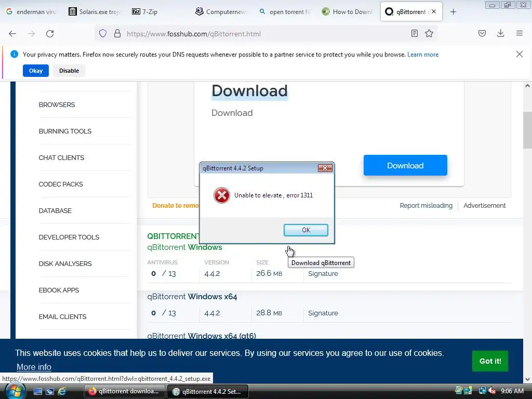Click Signature for the 28.8 MB build
The height and width of the screenshot is (399, 532).
click(x=323, y=313)
